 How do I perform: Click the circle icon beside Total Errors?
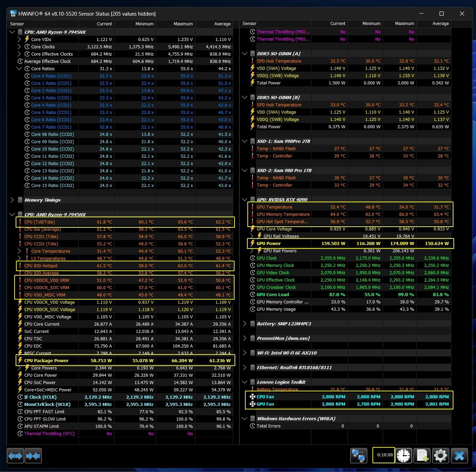pos(253,426)
